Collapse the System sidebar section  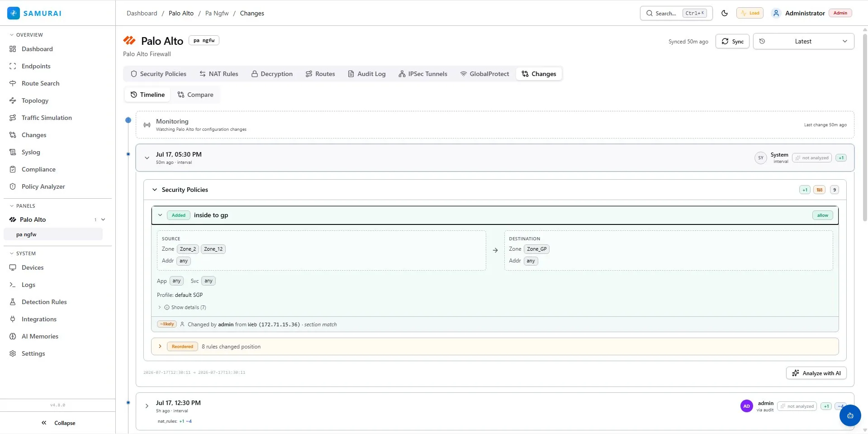click(23, 253)
